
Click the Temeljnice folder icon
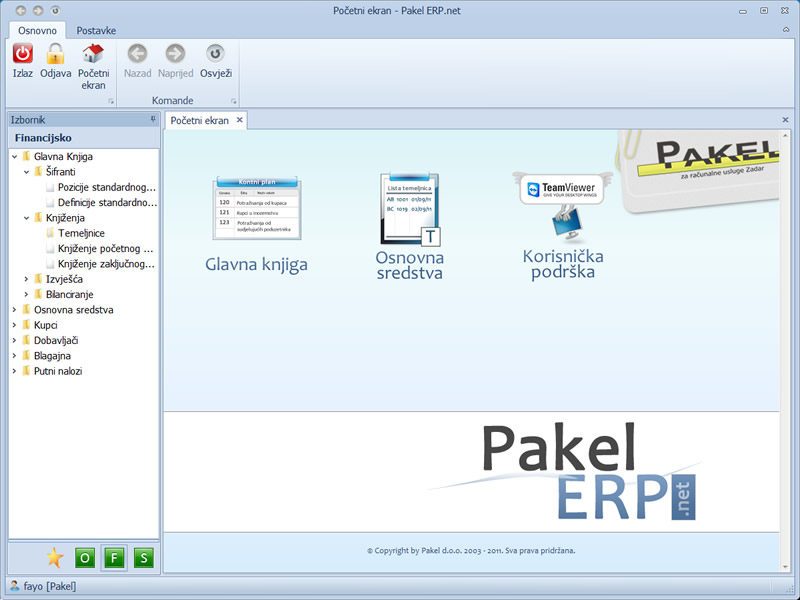pos(50,233)
